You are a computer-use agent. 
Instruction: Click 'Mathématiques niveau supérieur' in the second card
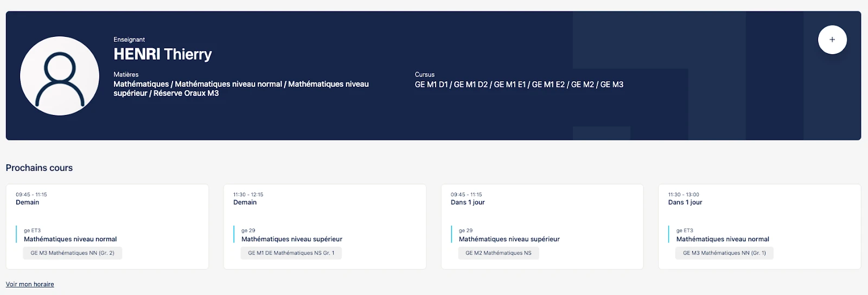[x=292, y=239]
